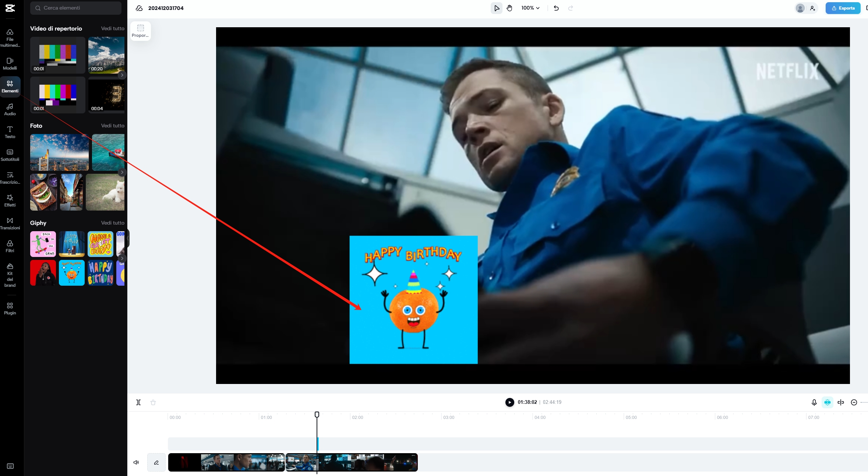Open the Trascrizione sidebar panel
868x476 pixels.
(x=10, y=178)
